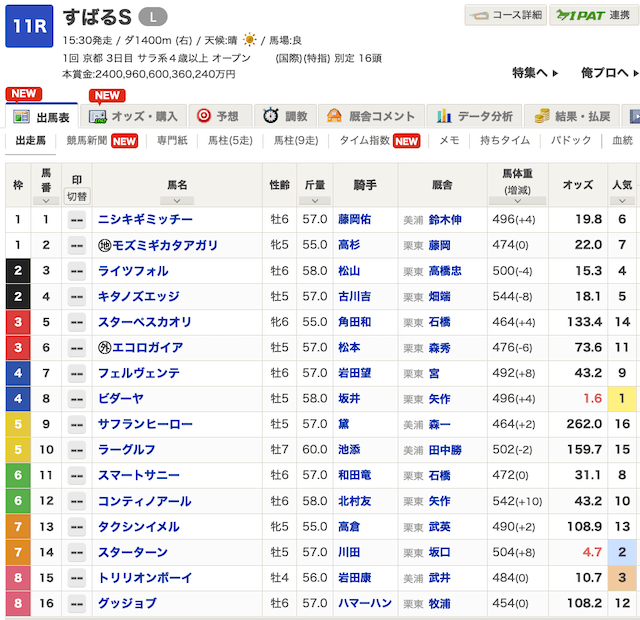
Task: Open jockey page for 川田
Action: pos(347,552)
